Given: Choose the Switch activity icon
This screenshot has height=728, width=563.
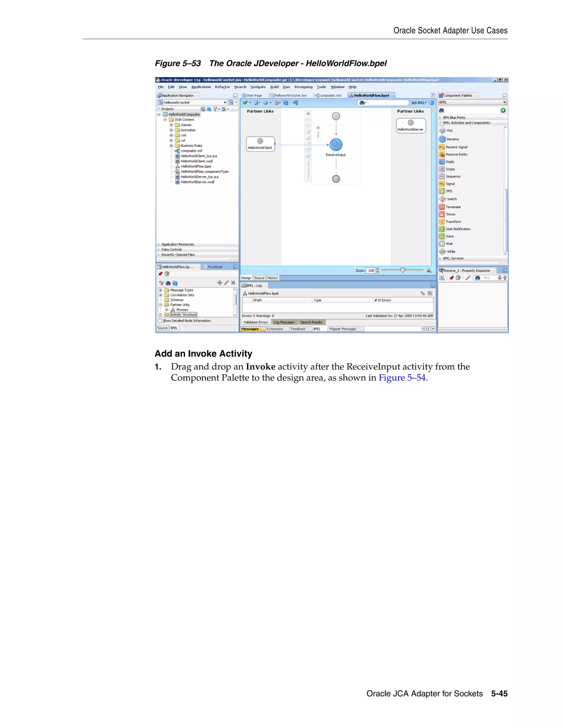Looking at the screenshot, I should pyautogui.click(x=442, y=199).
